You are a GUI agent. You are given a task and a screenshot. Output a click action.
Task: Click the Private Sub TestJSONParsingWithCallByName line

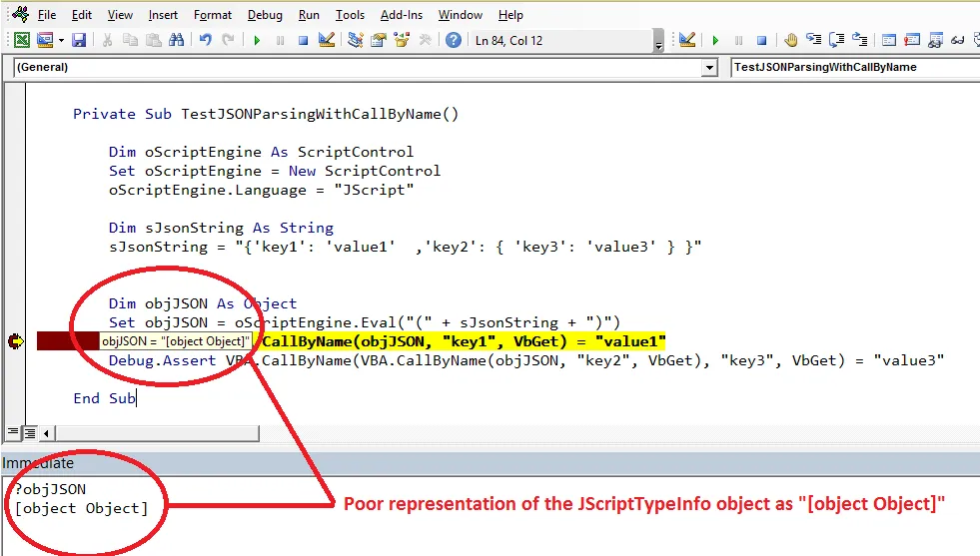[266, 115]
